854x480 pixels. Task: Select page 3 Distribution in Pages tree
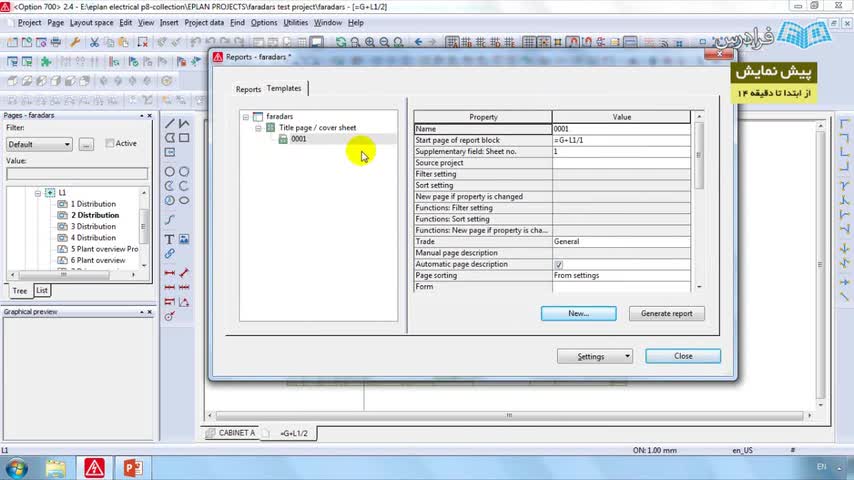(x=93, y=227)
